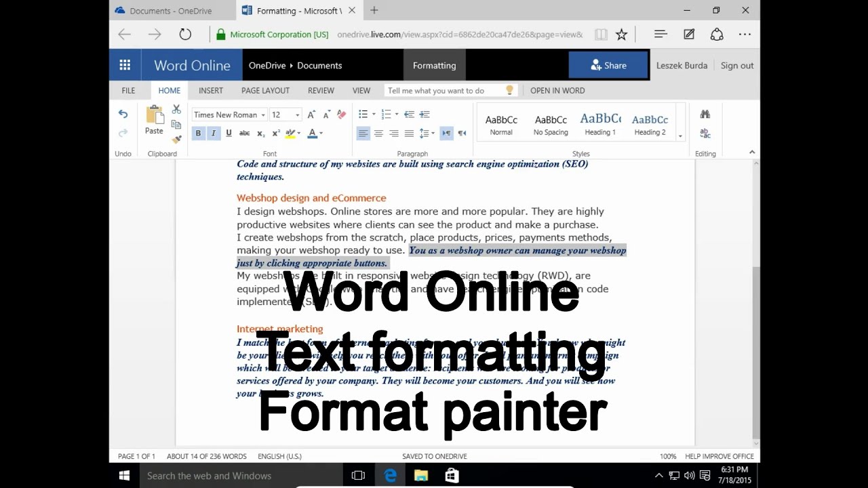The width and height of the screenshot is (868, 488).
Task: Expand the bullets list dropdown arrow
Action: [374, 115]
